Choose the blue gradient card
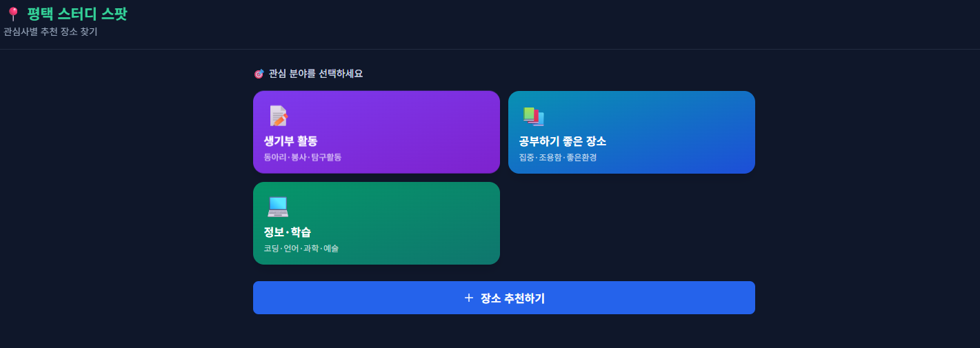 pos(632,132)
